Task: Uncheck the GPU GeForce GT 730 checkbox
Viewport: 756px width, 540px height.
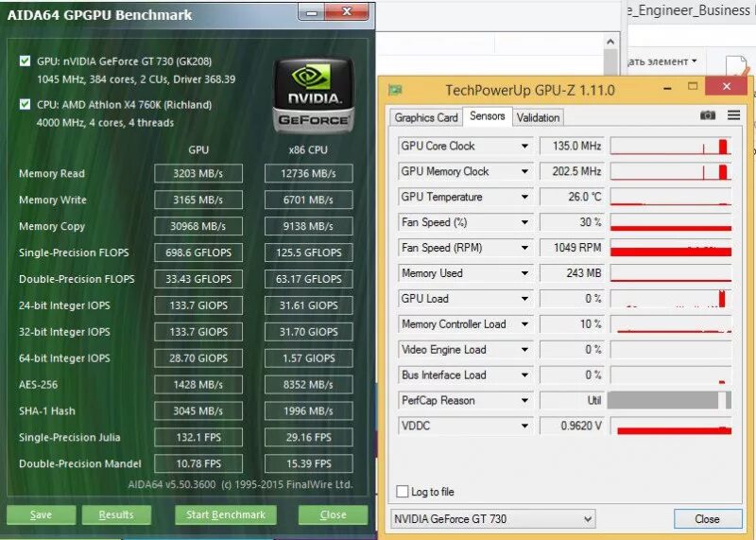Action: point(26,61)
